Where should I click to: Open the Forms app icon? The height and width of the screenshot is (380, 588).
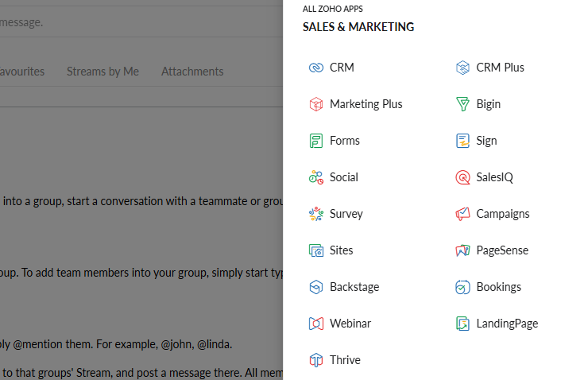coord(316,141)
